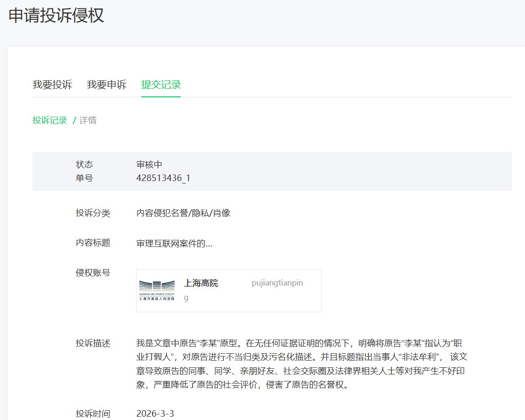
Task: Select the complaint date 2026-3-3
Action: (154, 414)
